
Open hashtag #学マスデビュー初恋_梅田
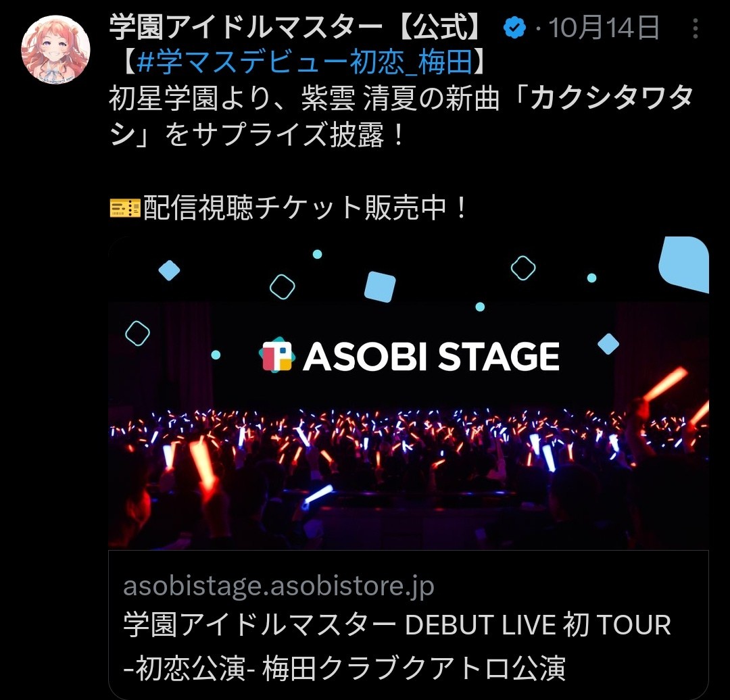305,62
